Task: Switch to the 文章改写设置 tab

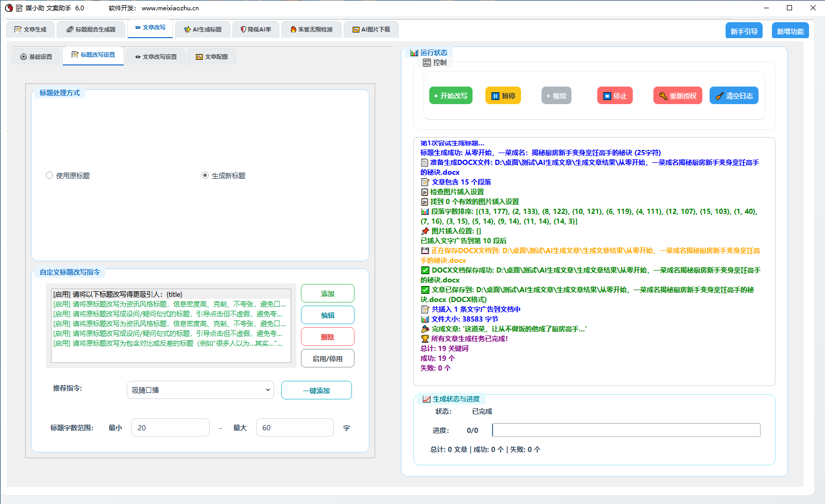Action: click(156, 57)
